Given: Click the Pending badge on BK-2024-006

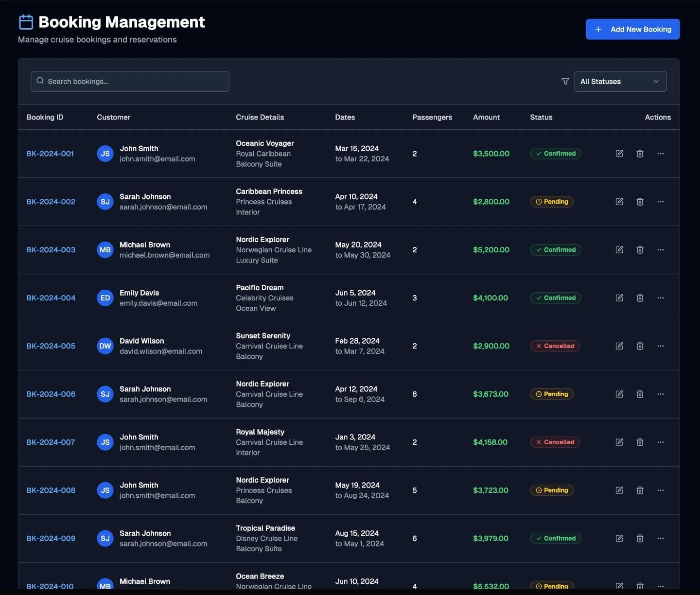Looking at the screenshot, I should (x=552, y=394).
